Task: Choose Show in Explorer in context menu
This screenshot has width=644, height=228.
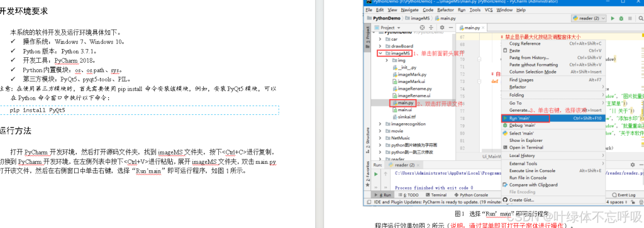Action: tap(554, 140)
